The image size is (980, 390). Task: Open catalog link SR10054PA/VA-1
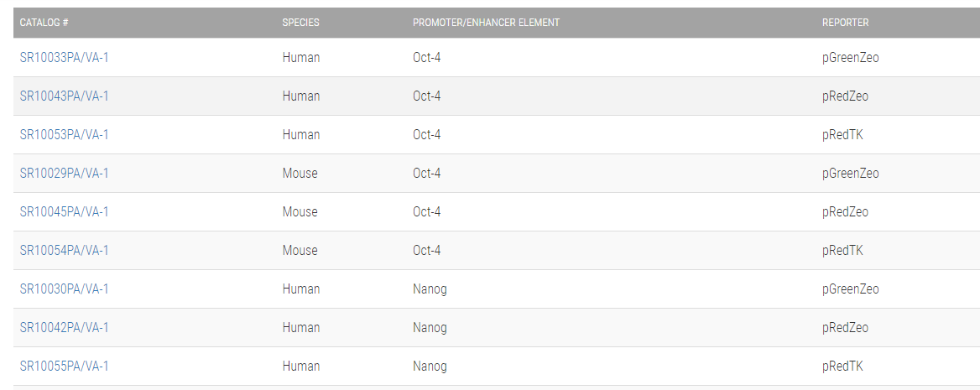tap(64, 251)
